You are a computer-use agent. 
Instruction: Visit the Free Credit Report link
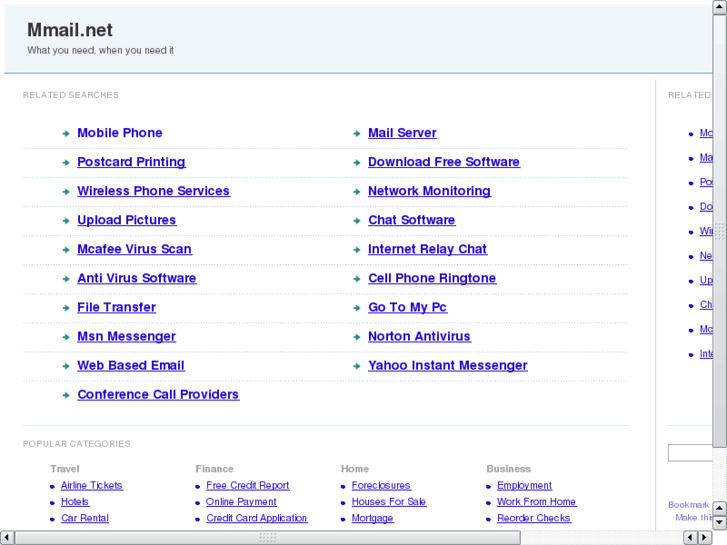[x=247, y=486]
